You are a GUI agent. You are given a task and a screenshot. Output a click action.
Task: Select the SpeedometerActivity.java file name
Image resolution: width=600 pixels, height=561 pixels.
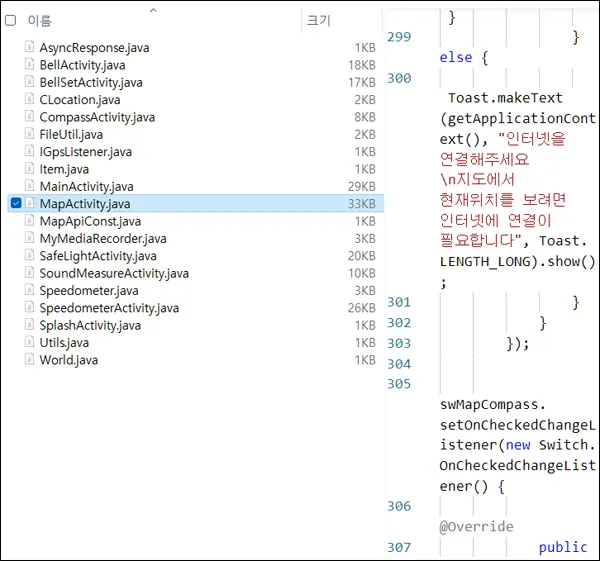(109, 308)
